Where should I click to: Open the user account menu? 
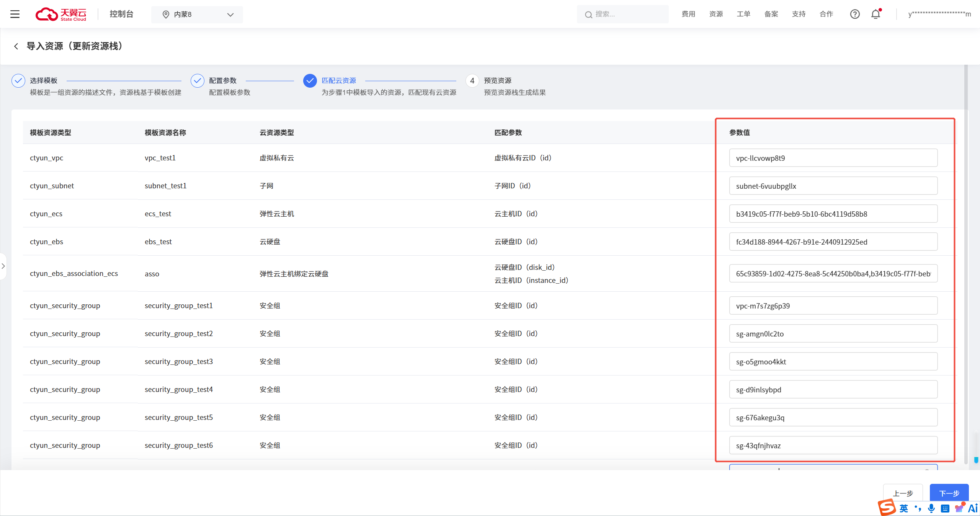click(x=939, y=14)
